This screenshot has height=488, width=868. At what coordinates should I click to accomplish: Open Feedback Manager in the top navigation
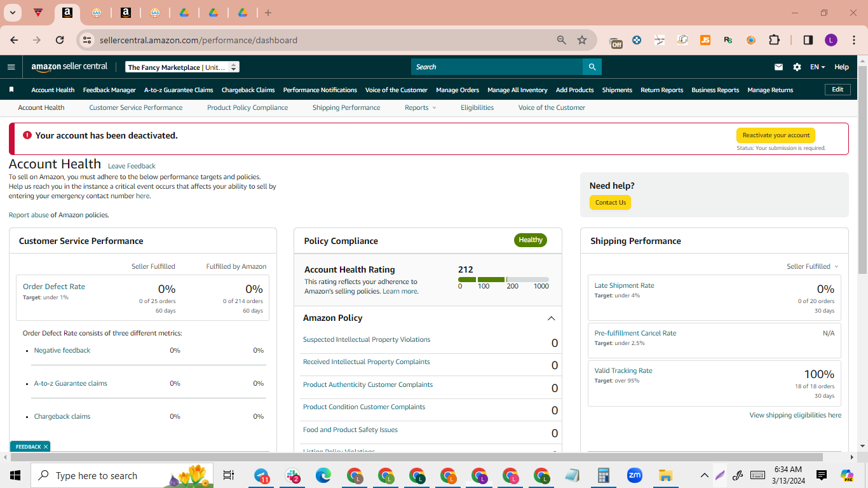click(109, 90)
